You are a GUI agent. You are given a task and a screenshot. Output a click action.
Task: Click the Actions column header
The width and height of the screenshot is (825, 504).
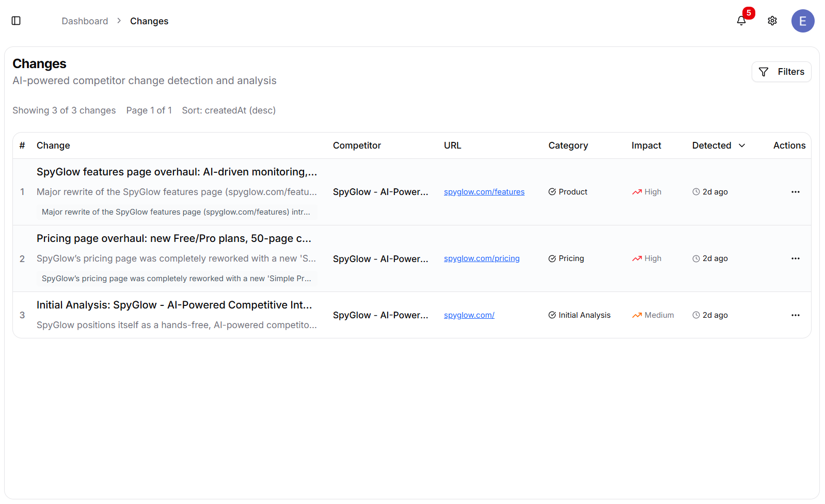789,145
